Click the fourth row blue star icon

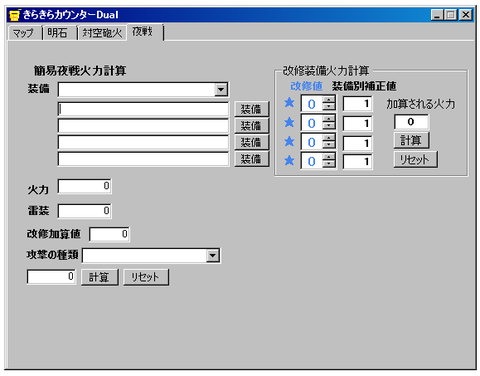click(x=289, y=161)
